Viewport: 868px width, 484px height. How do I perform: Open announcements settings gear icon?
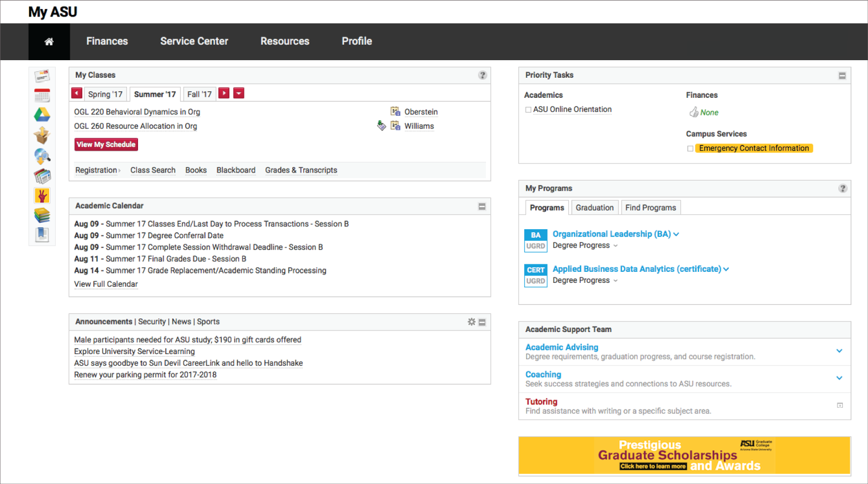(x=471, y=322)
